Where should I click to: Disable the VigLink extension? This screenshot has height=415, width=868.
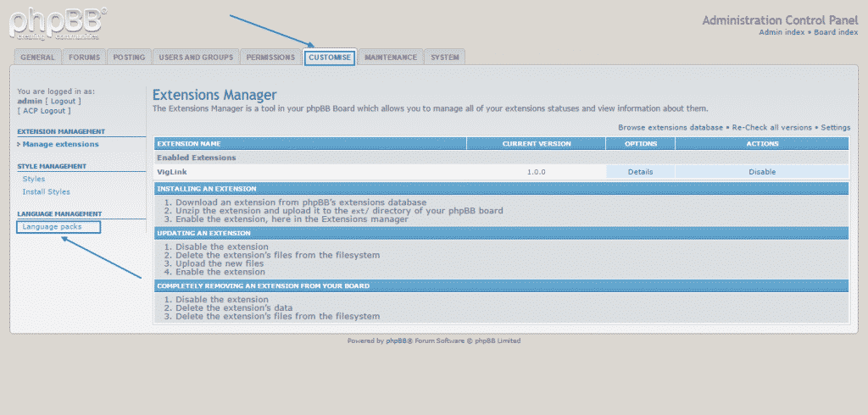[762, 172]
